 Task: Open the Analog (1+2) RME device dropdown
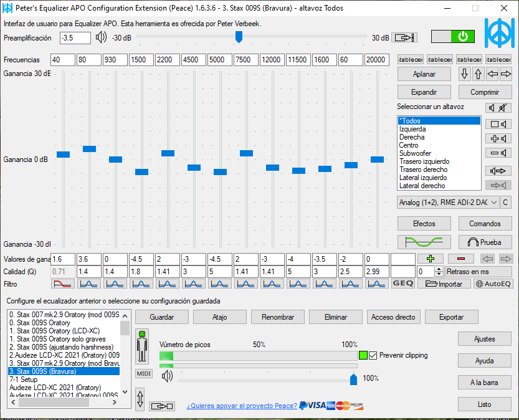point(448,202)
